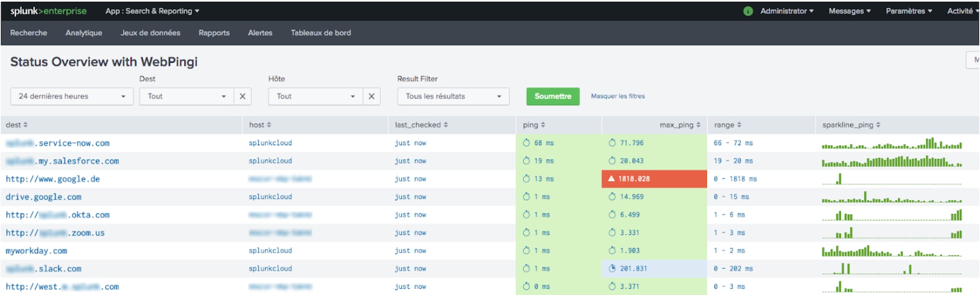Click stopwatch icon beside 3.331 max ping
This screenshot has height=295, width=980.
coord(612,233)
